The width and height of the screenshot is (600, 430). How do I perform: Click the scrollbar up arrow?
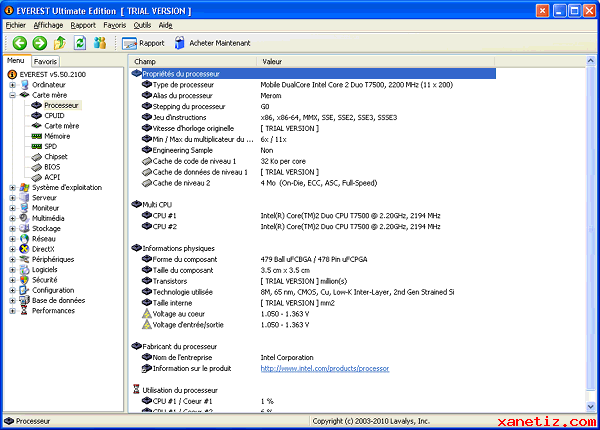[x=590, y=61]
